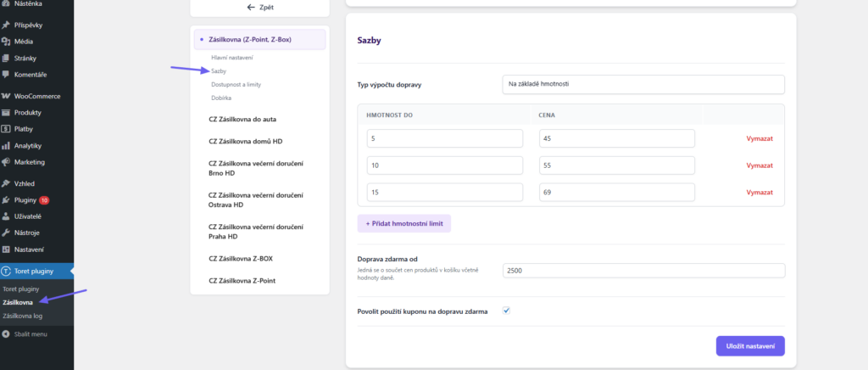The image size is (868, 370).
Task: Open Dostupnost a limity subsection
Action: [x=236, y=84]
